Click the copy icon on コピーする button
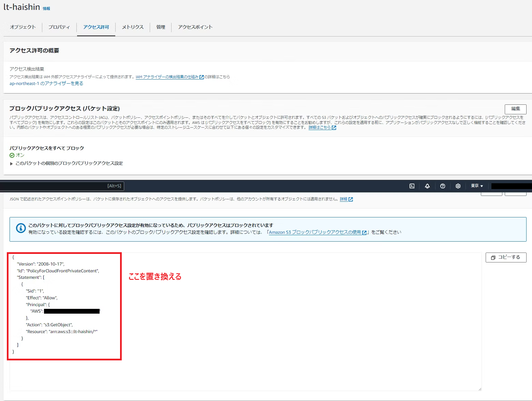Screen dimensions: 532x401 tap(493, 258)
